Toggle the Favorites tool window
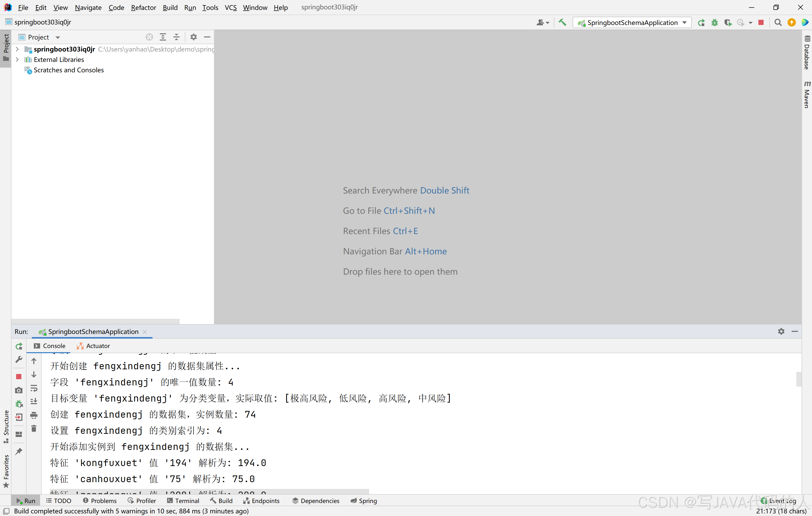 point(6,472)
